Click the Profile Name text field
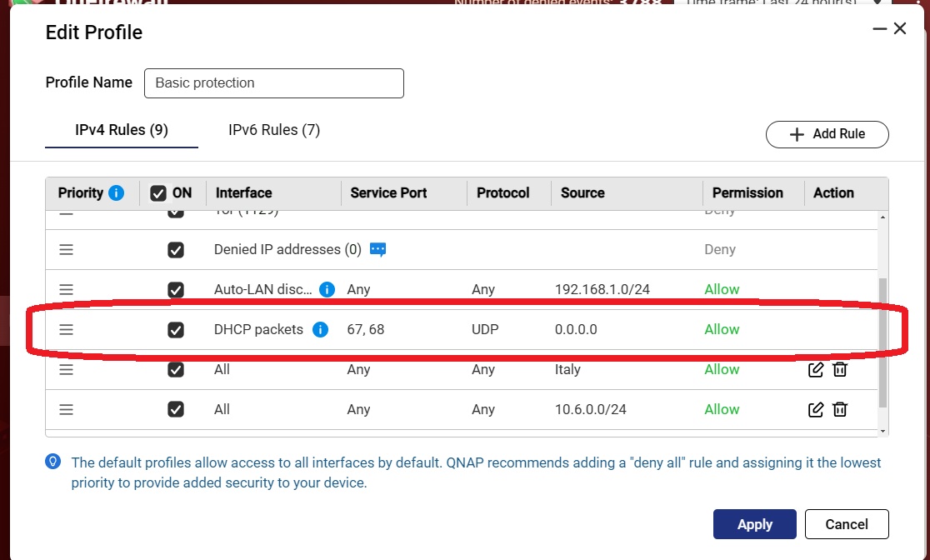Image resolution: width=930 pixels, height=560 pixels. [273, 83]
